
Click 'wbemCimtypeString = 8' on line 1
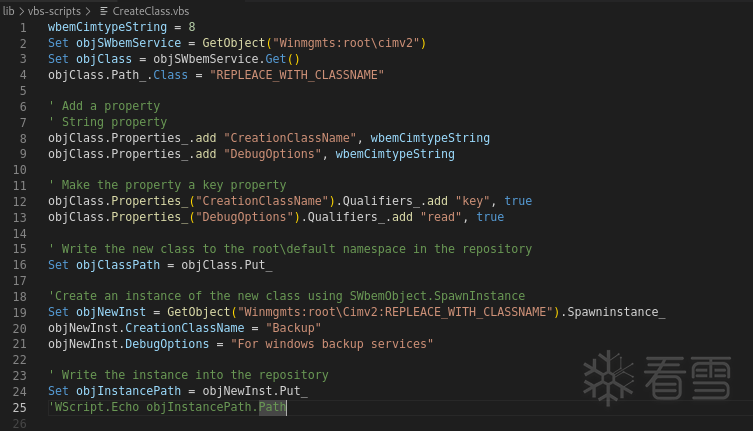coord(121,27)
